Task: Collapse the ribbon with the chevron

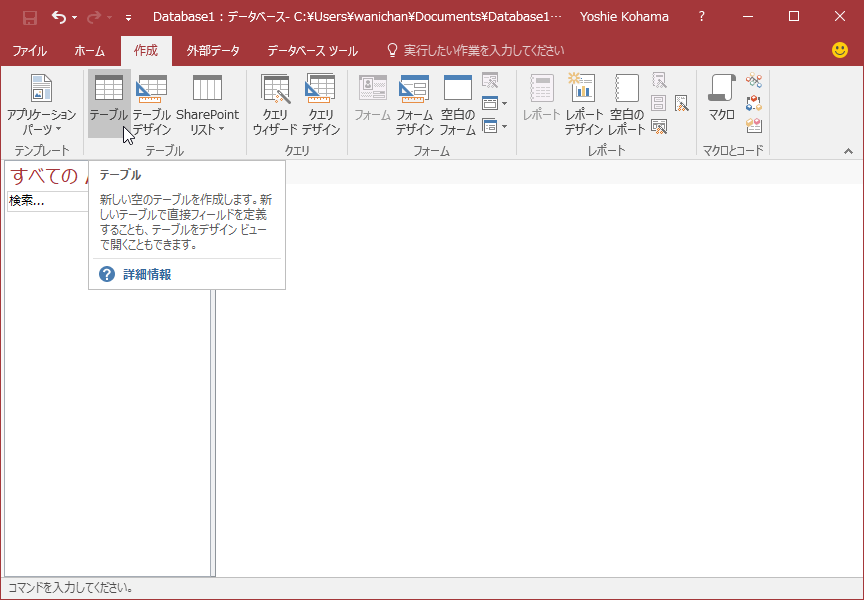Action: pos(848,151)
